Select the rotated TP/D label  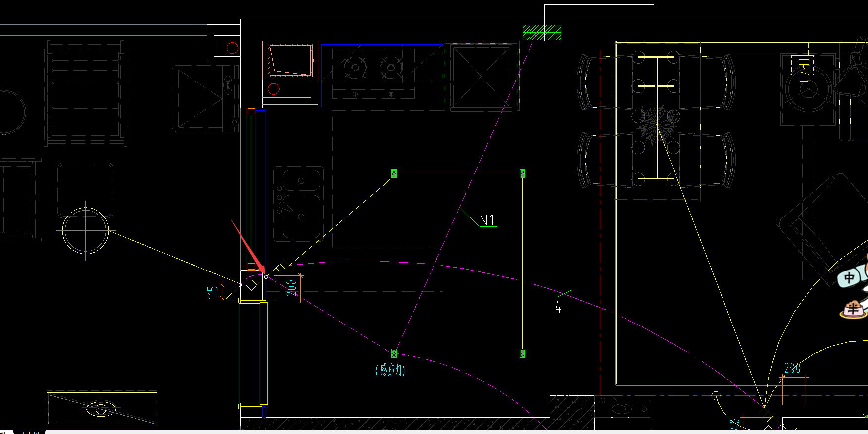pos(803,69)
